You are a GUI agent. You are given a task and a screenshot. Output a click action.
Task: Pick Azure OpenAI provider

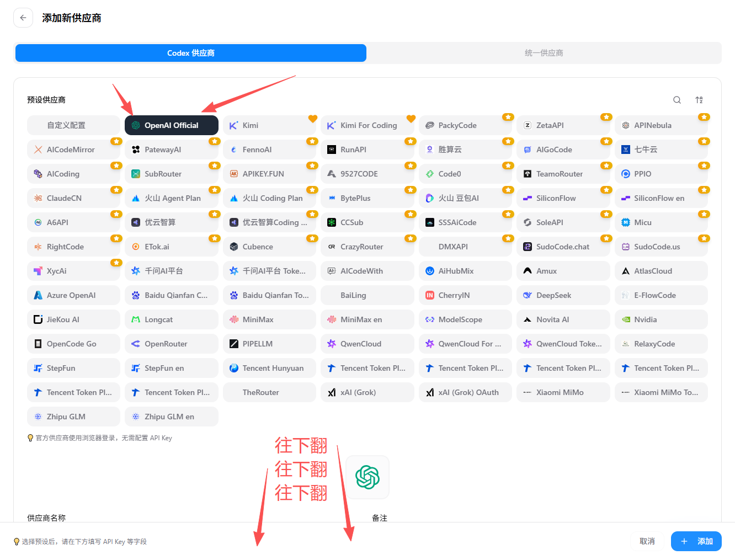73,295
